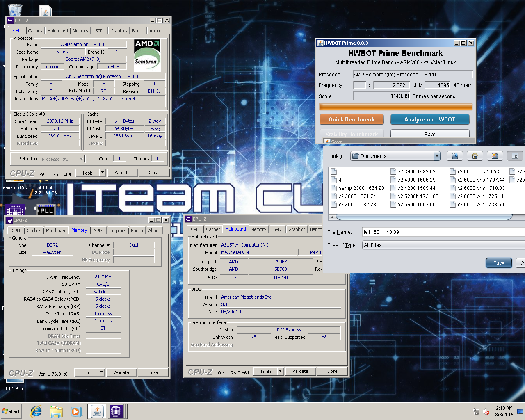Click File Name input field
This screenshot has height=420, width=525.
443,232
